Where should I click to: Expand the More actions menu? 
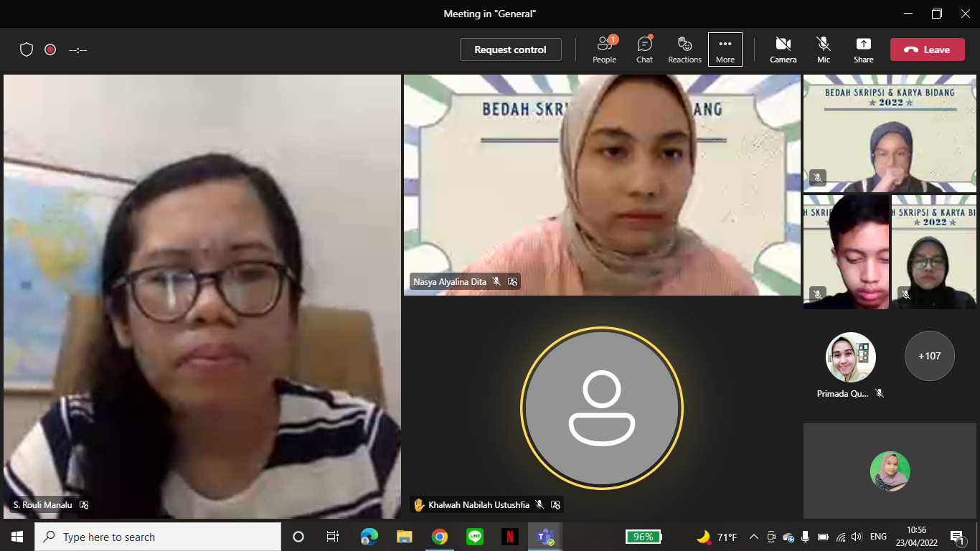pos(725,50)
